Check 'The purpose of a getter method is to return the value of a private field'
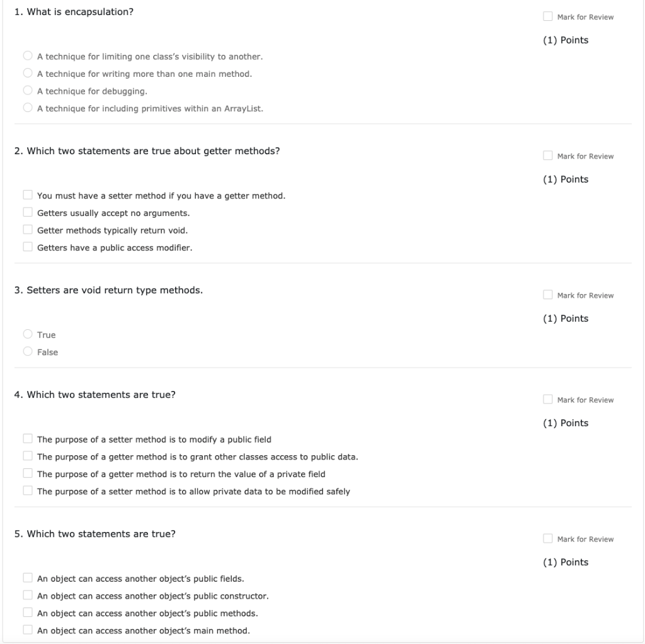 pos(28,474)
